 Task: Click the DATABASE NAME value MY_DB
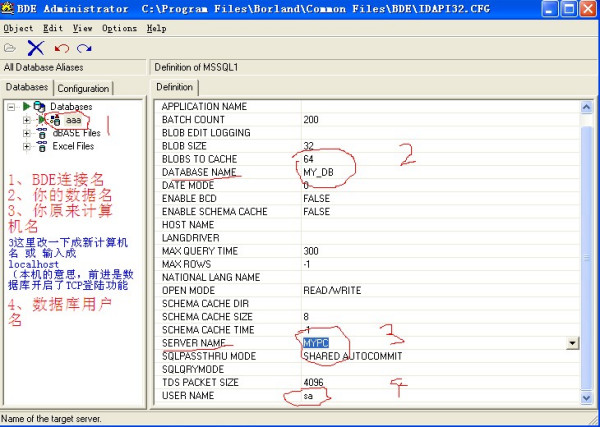[x=318, y=172]
